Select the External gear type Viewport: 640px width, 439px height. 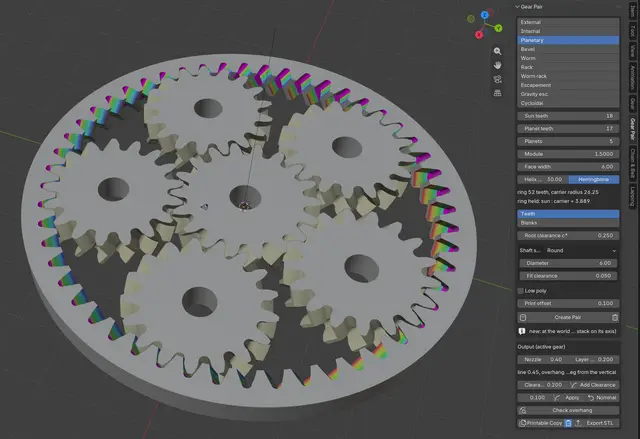568,22
